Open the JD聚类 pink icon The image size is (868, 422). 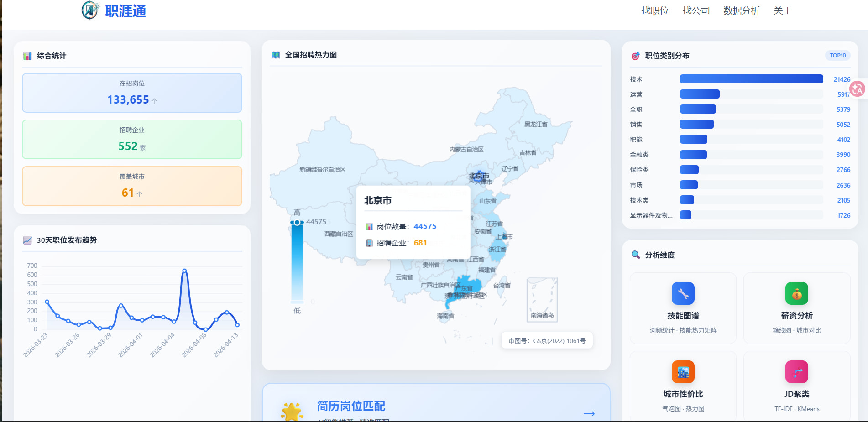(796, 372)
